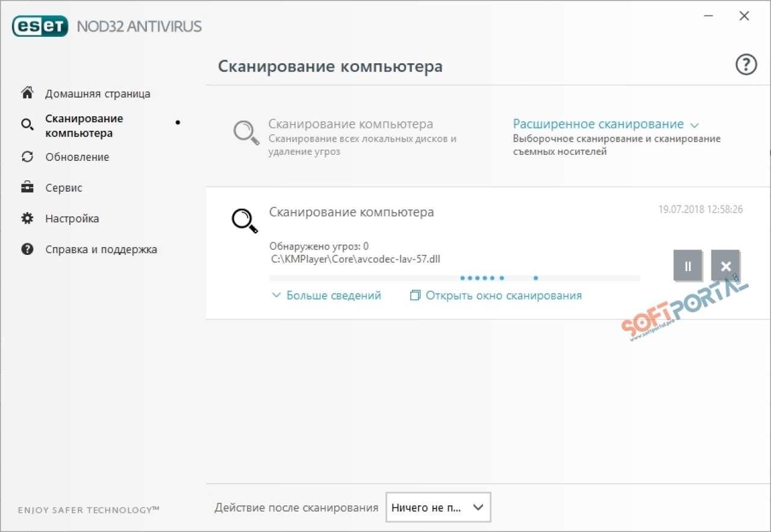
Task: Click the timestamp 19.07.2018 12:58:26
Action: pyautogui.click(x=701, y=210)
